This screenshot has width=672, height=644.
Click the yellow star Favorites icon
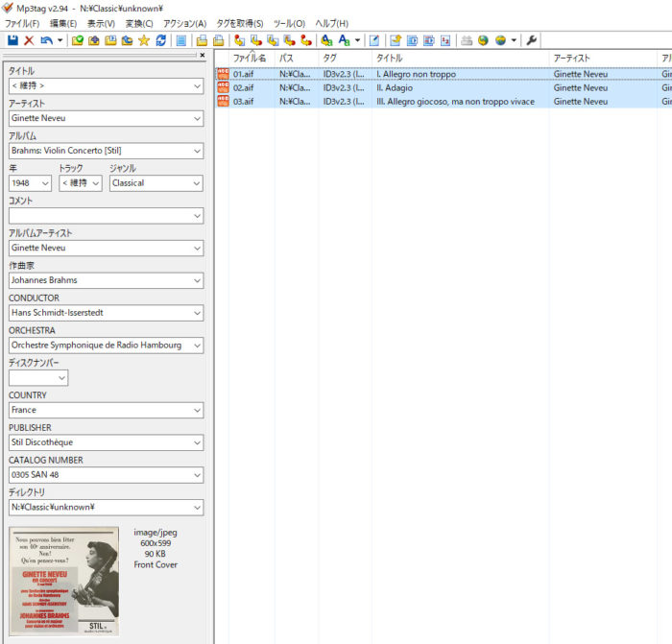tap(144, 40)
